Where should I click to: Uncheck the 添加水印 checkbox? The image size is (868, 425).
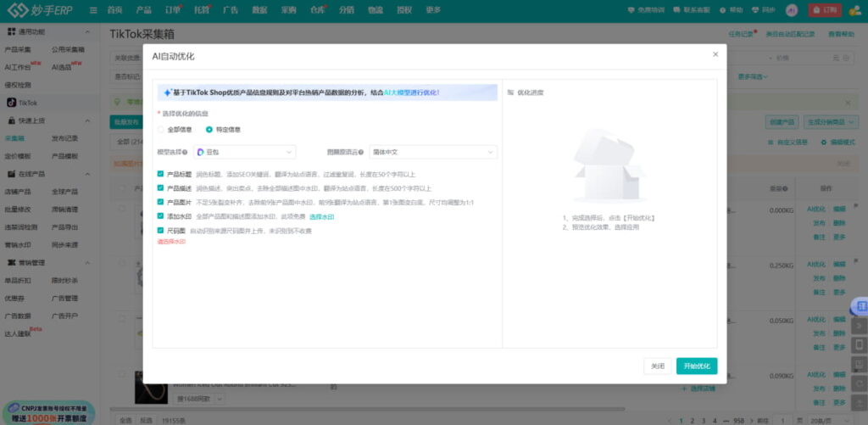(x=160, y=216)
